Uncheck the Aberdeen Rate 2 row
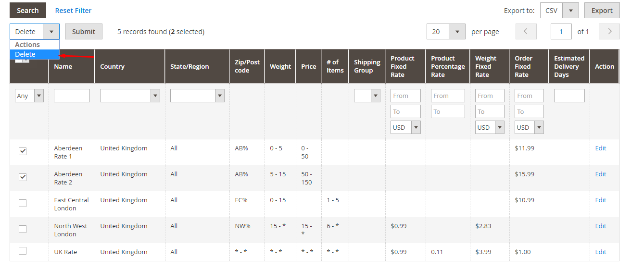The width and height of the screenshot is (644, 269). pos(23,177)
